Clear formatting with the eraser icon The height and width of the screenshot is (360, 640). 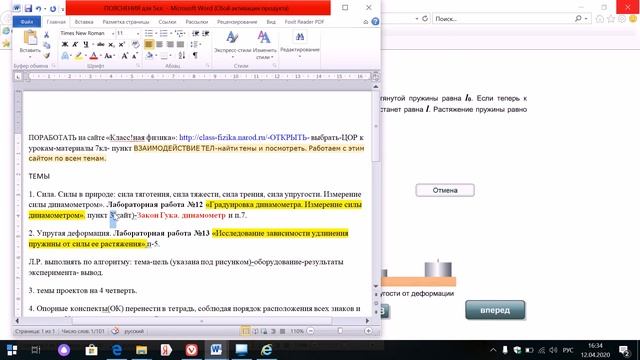pos(136,44)
